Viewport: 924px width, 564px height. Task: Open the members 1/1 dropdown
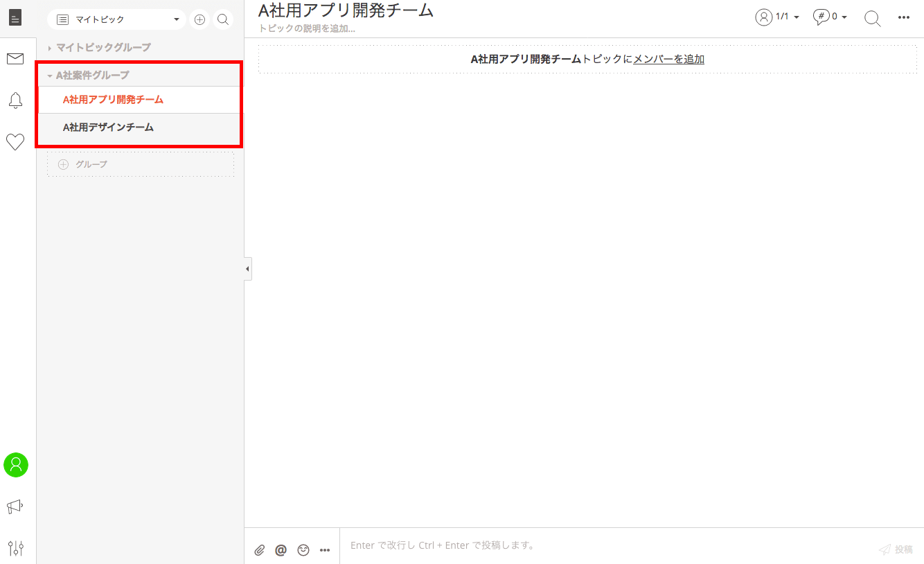pyautogui.click(x=777, y=17)
